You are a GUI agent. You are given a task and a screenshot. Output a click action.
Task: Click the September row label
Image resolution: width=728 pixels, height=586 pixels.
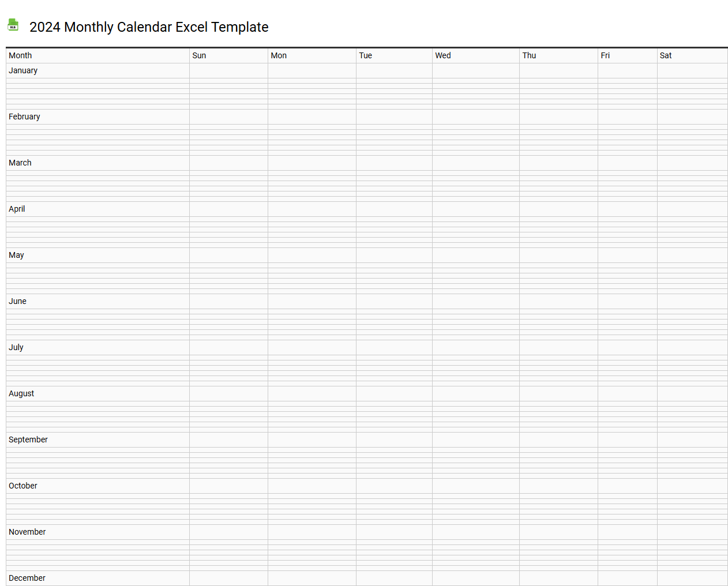pos(28,439)
